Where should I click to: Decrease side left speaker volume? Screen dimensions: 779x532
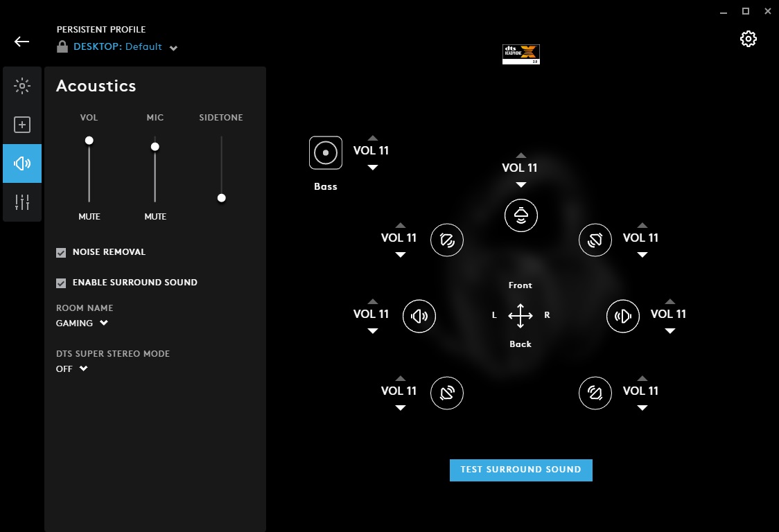pyautogui.click(x=373, y=331)
